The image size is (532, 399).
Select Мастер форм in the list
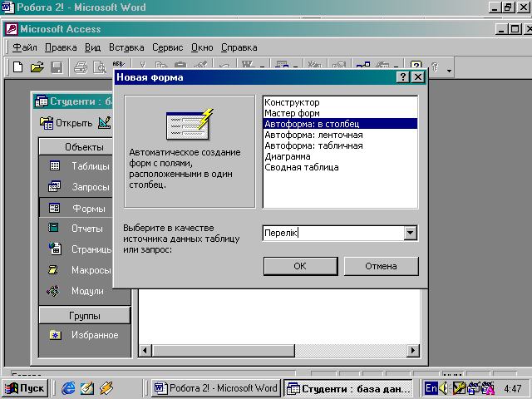340,113
